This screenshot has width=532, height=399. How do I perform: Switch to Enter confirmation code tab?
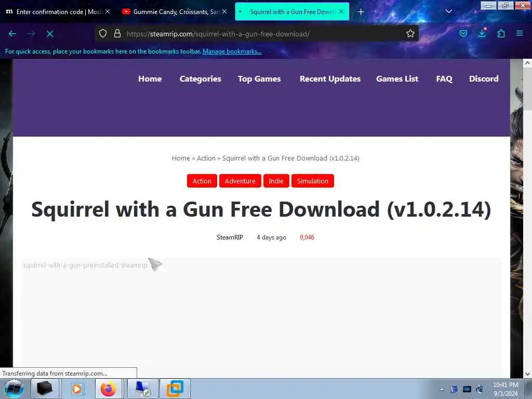pos(57,12)
